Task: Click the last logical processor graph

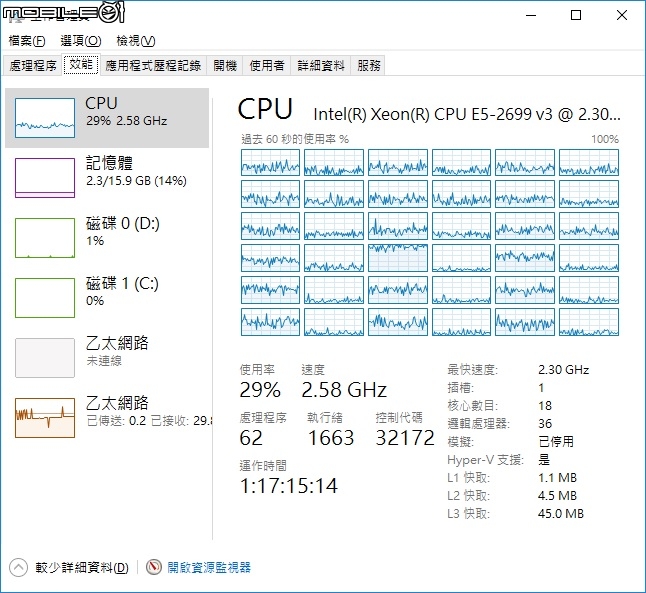Action: click(x=589, y=322)
